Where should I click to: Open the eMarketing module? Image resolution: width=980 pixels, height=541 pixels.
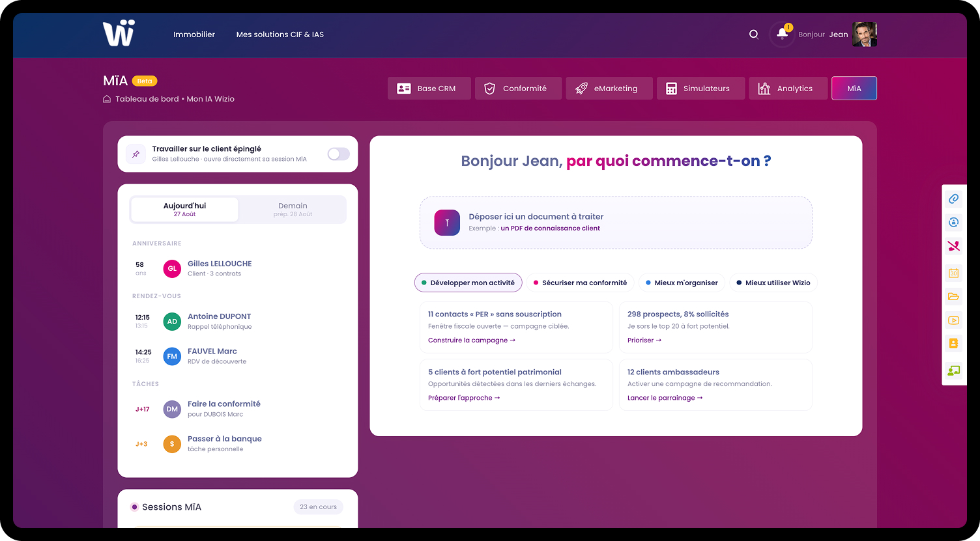point(609,89)
